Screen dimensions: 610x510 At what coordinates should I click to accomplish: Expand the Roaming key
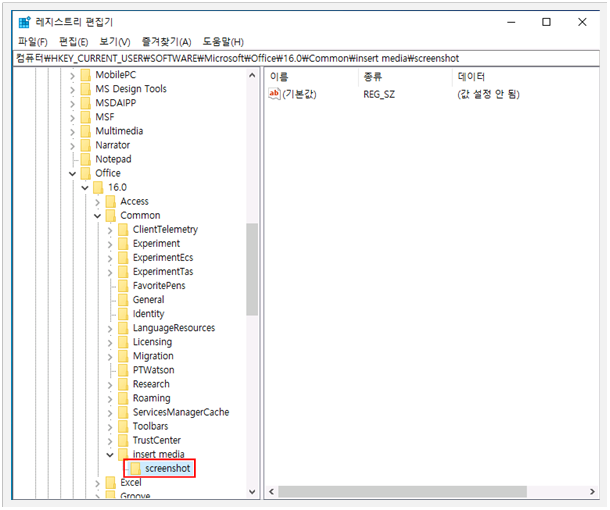click(110, 398)
